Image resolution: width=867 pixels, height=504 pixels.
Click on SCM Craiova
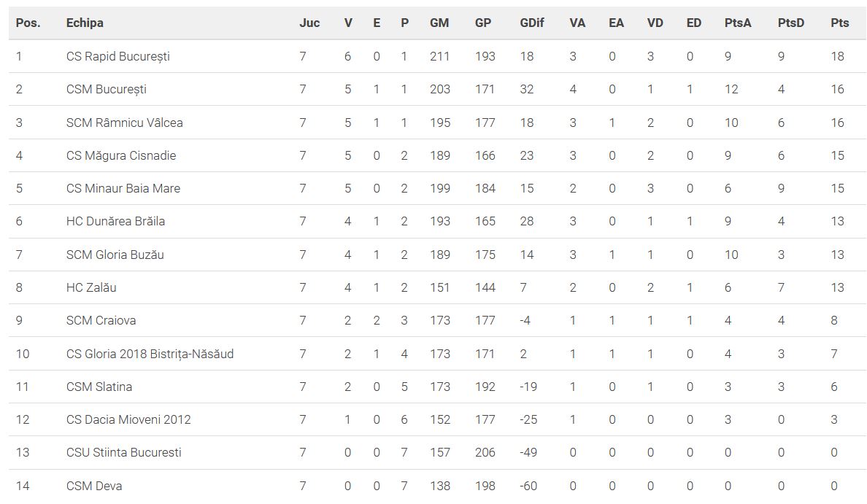pos(101,320)
